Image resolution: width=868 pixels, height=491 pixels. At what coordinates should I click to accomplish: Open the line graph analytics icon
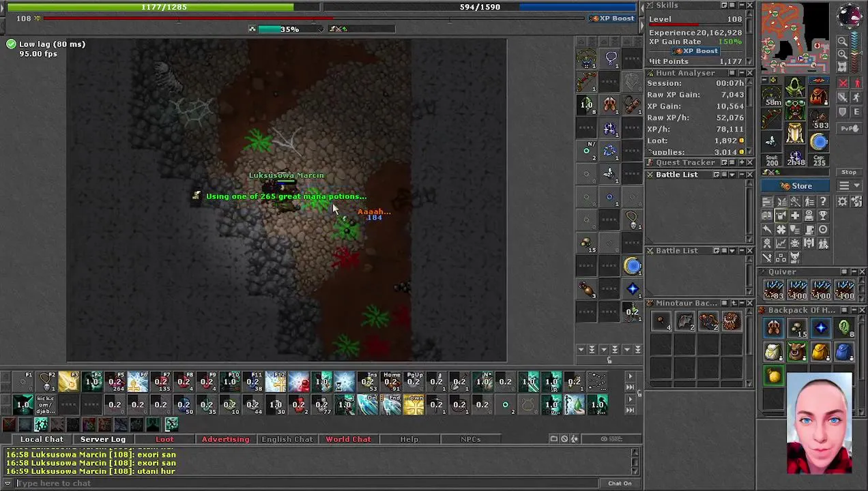(781, 243)
